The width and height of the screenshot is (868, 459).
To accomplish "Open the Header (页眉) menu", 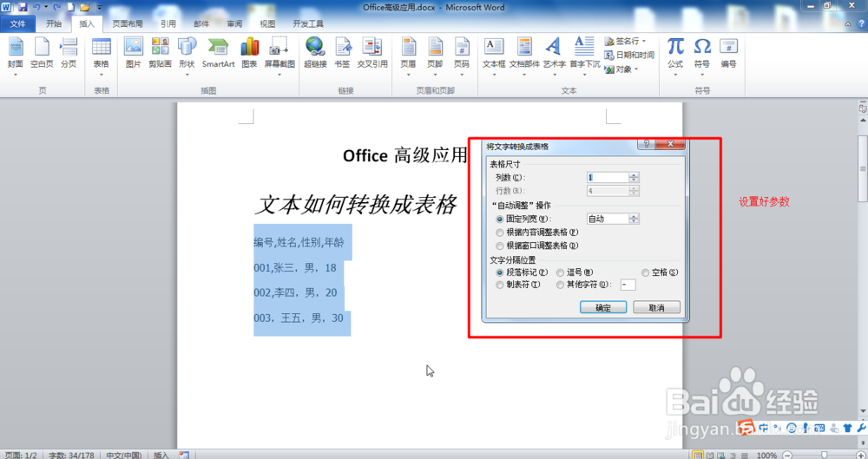I will pyautogui.click(x=409, y=57).
